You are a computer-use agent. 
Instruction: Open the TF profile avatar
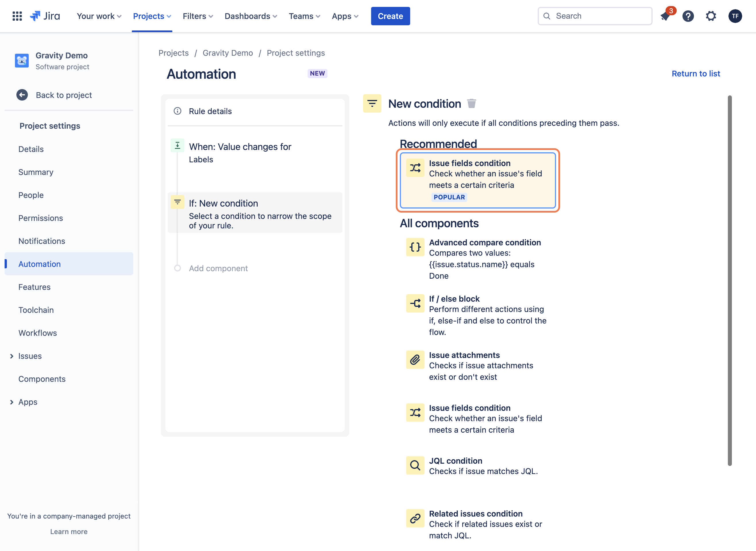[735, 16]
